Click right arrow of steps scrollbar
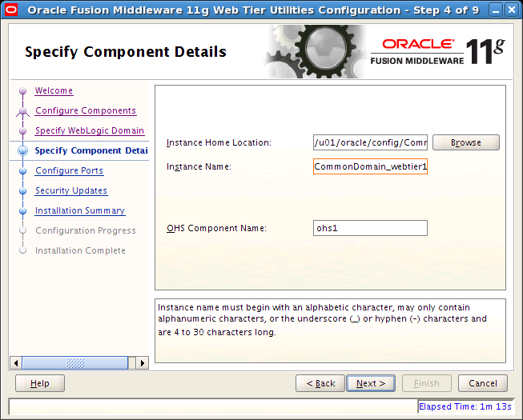This screenshot has height=420, width=523. coord(143,362)
